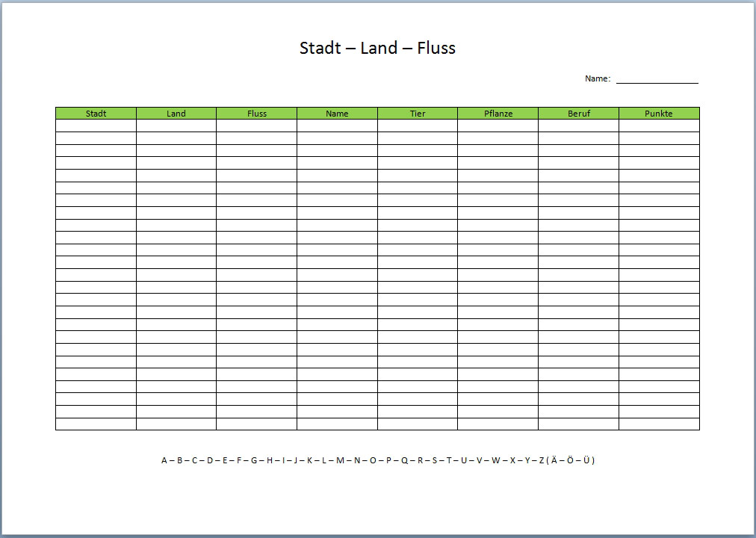Screen dimensions: 756x538
Task: Click the first empty cell under Punkte
Action: [659, 126]
